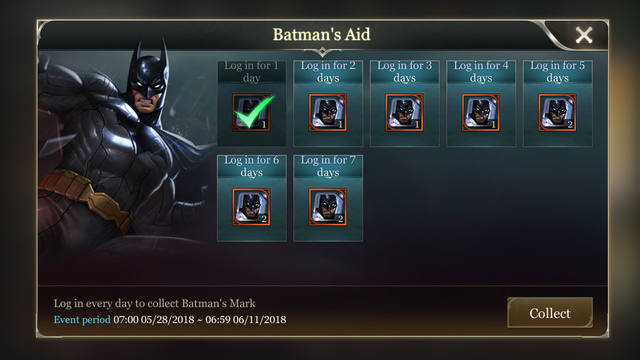Select the 'Log in for 2 days' header
This screenshot has width=640, height=360.
pos(328,72)
